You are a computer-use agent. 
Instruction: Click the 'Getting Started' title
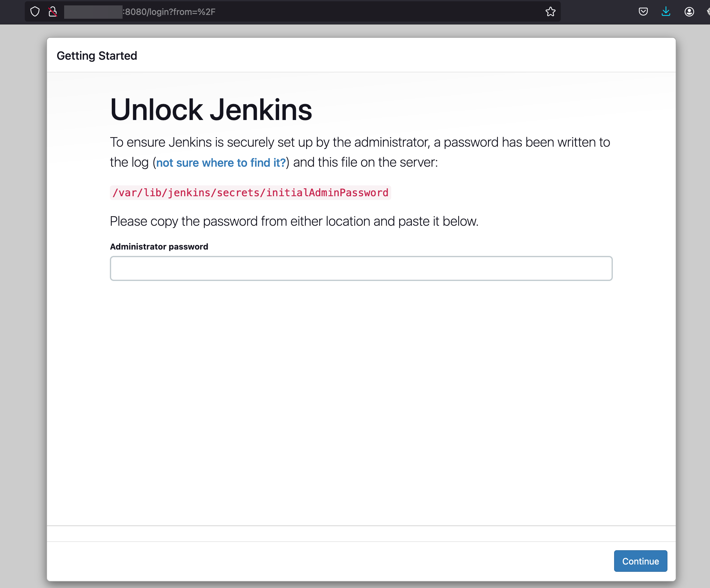[x=97, y=56]
